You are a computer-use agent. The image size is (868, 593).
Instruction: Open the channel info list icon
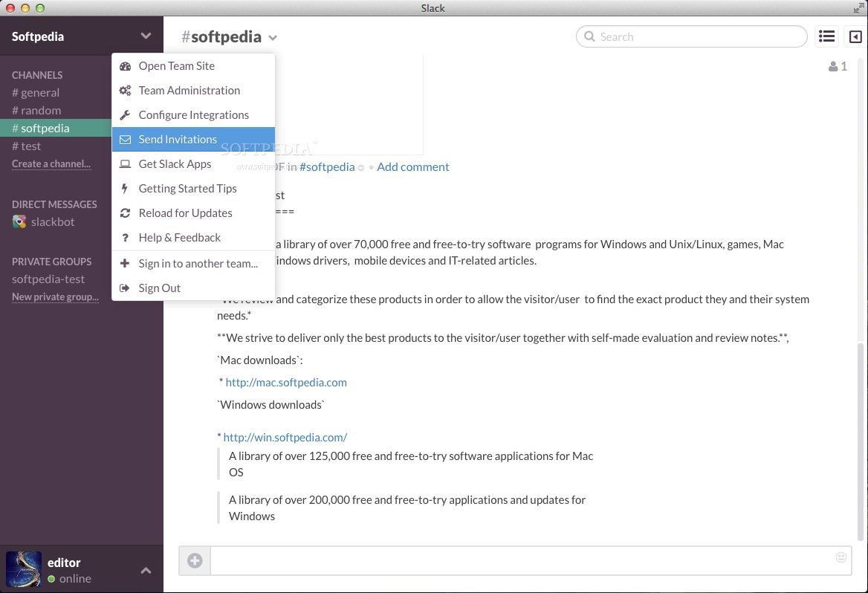pyautogui.click(x=826, y=36)
